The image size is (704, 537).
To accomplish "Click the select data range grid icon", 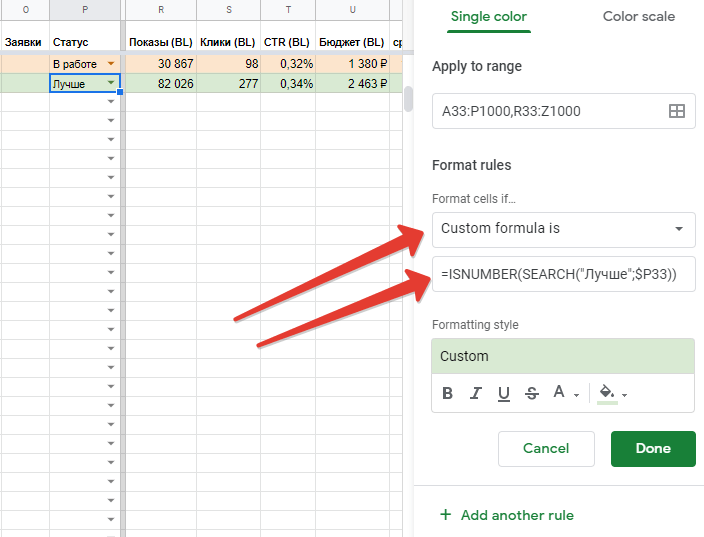I will 677,111.
